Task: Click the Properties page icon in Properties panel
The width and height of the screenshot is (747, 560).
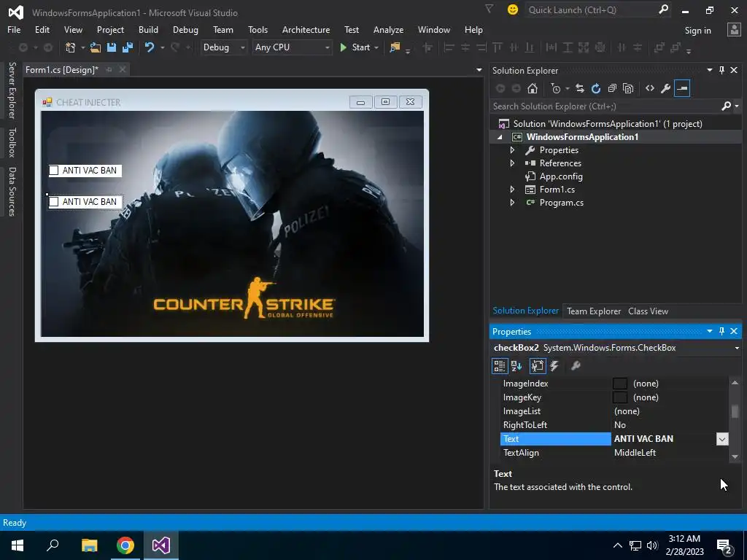Action: (538, 366)
